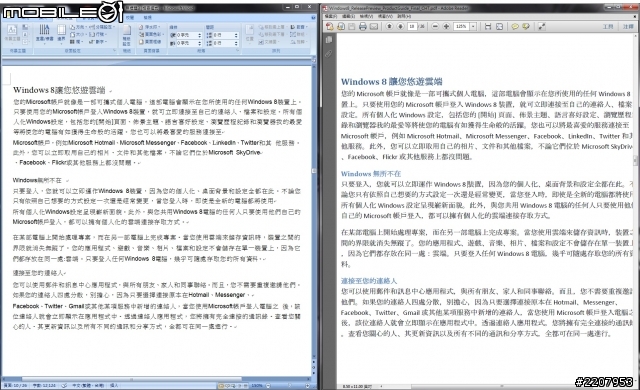Click the 文繞圖 text wrapping button
The width and height of the screenshot is (640, 390).
pyautogui.click(x=269, y=42)
